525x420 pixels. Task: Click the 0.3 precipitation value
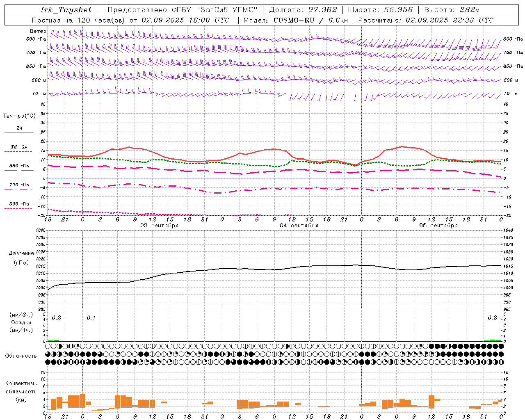[x=492, y=317]
